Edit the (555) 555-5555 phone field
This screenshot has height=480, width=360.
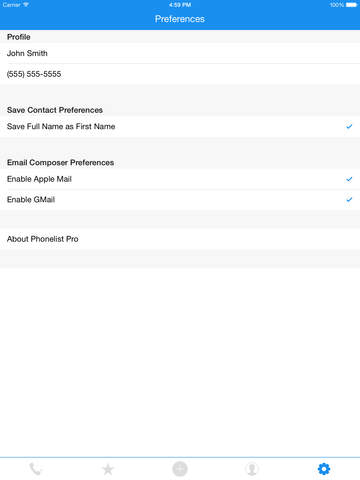pyautogui.click(x=180, y=74)
